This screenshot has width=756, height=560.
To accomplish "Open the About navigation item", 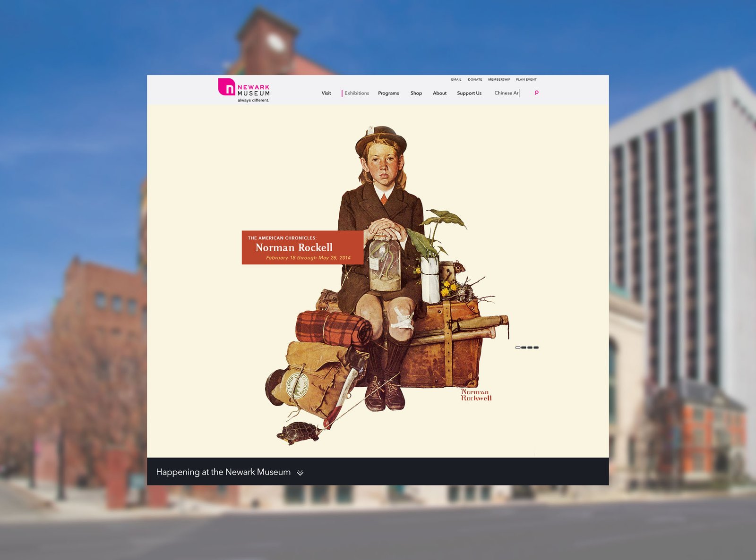I will [439, 93].
